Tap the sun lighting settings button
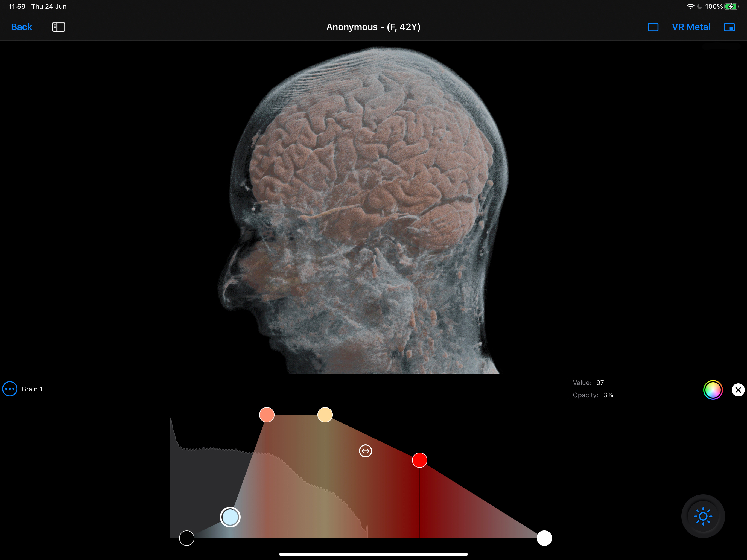Screen dimensions: 747x560 click(703, 516)
